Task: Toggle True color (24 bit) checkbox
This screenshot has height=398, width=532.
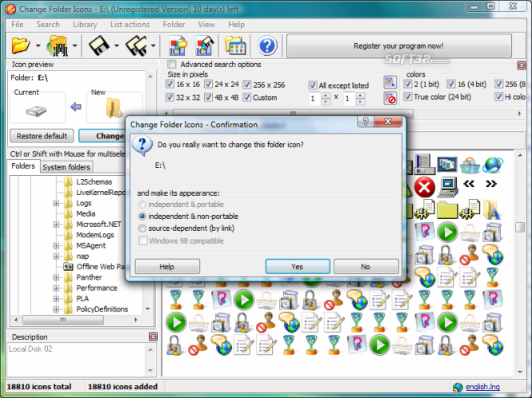Action: click(x=408, y=97)
